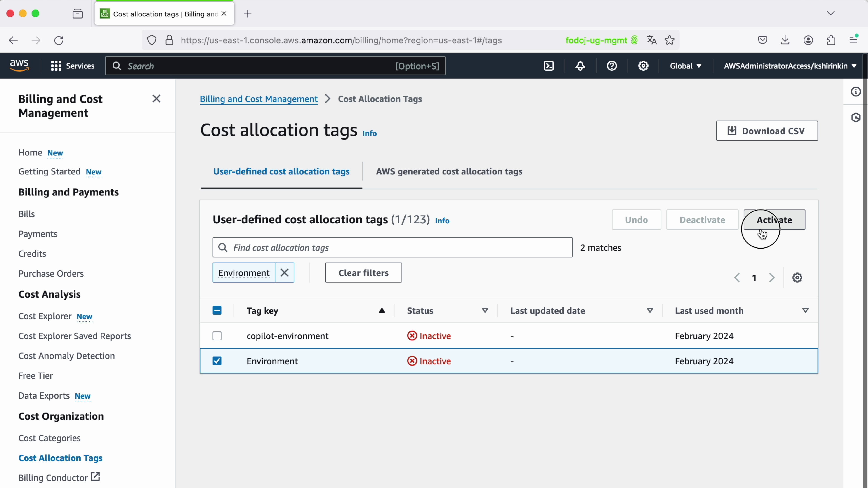
Task: Toggle checkbox for Environment tag row
Action: pos(217,361)
